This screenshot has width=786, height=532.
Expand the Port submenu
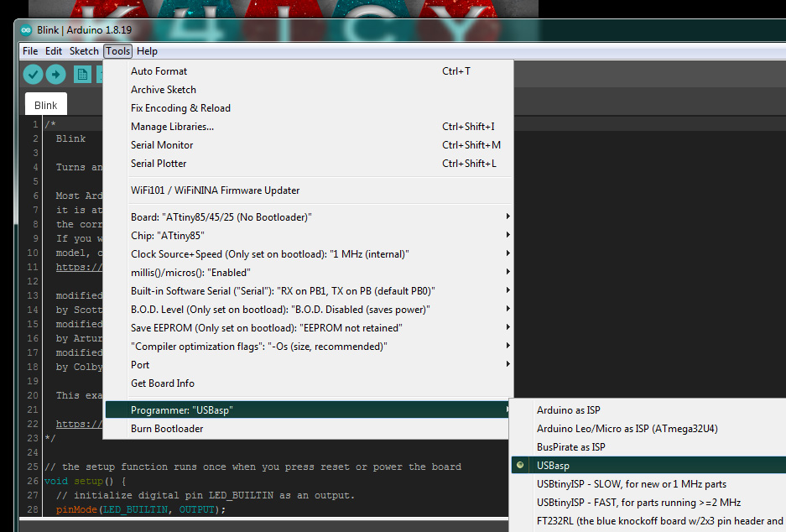309,365
